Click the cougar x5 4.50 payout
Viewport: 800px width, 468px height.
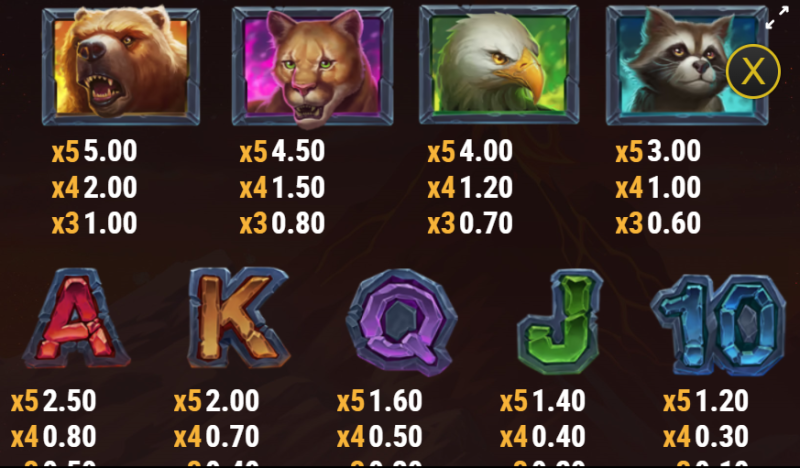pos(282,151)
